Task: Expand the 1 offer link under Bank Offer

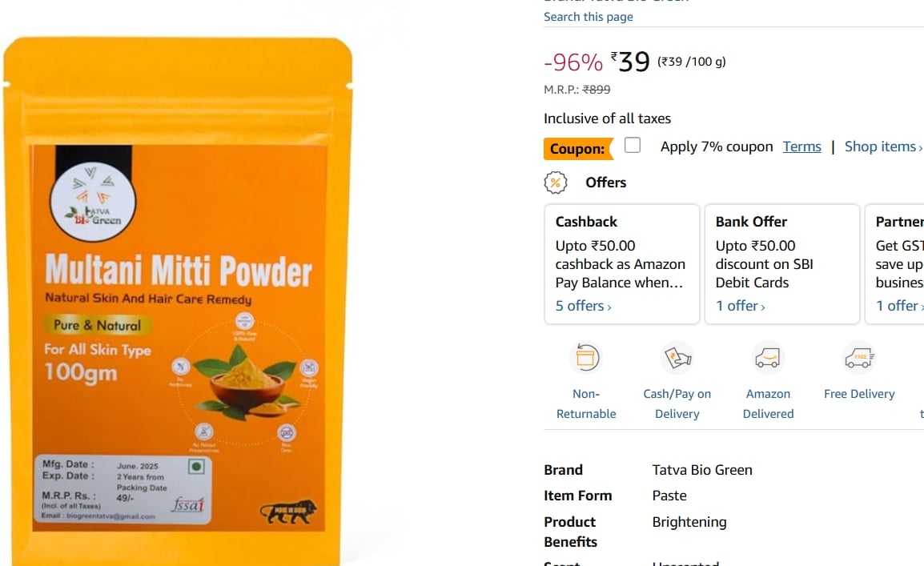Action: pos(740,306)
